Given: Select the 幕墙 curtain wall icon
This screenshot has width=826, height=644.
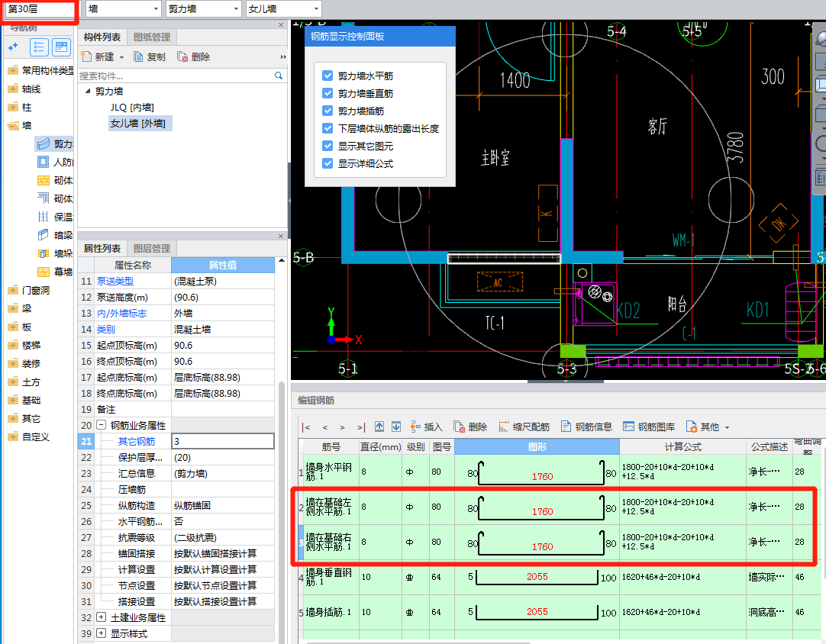Looking at the screenshot, I should pyautogui.click(x=44, y=272).
